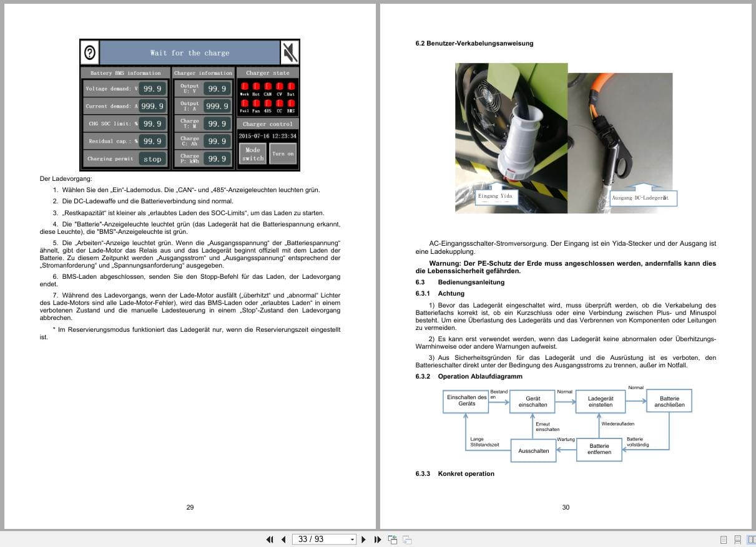Toggle the Charging permit stop indicator

coord(152,159)
